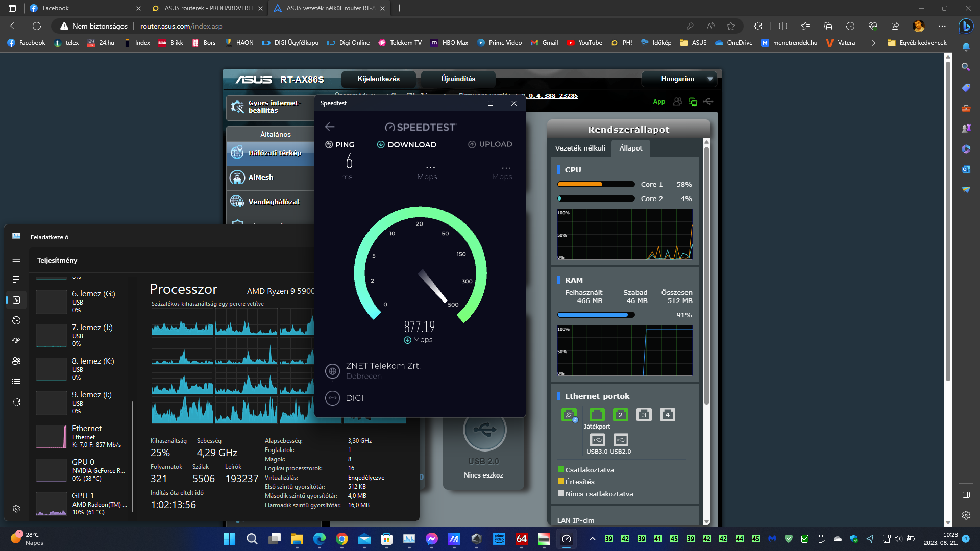Click the Újraindítás reboot button
Viewport: 980px width, 551px height.
pyautogui.click(x=458, y=79)
